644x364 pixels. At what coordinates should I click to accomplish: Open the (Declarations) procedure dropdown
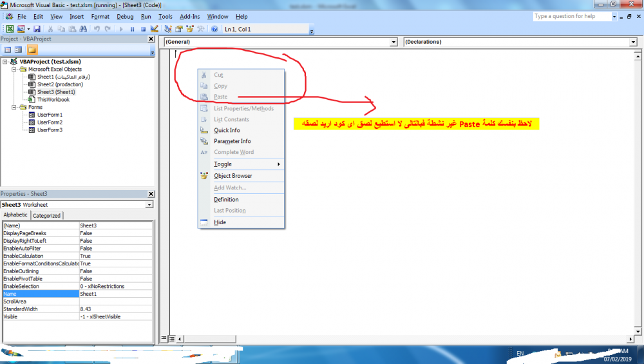633,42
